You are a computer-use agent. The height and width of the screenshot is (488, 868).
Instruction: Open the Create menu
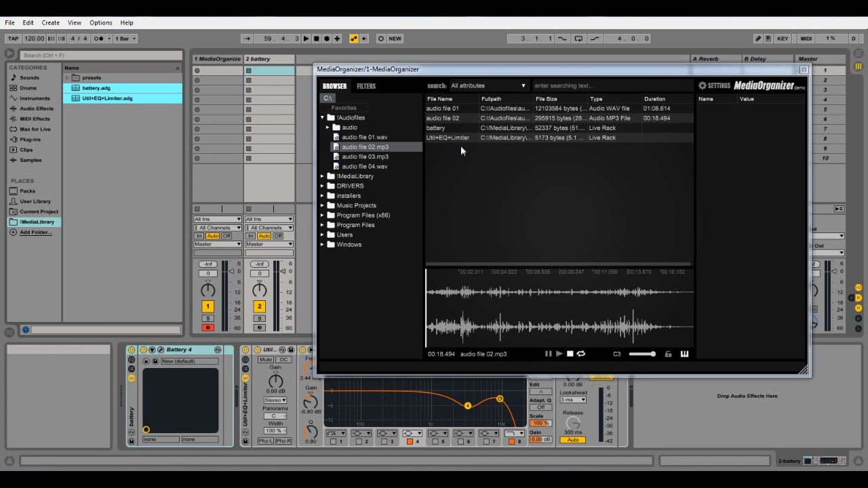point(50,22)
